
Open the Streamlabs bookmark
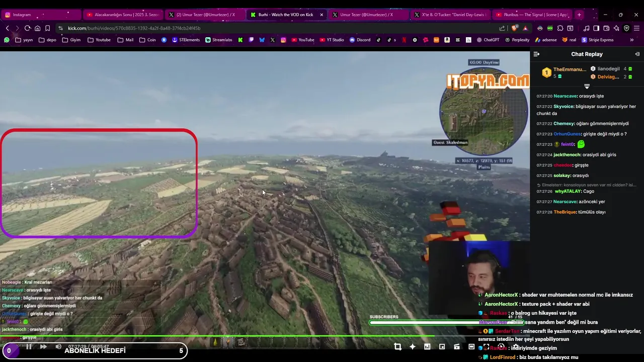tap(220, 40)
